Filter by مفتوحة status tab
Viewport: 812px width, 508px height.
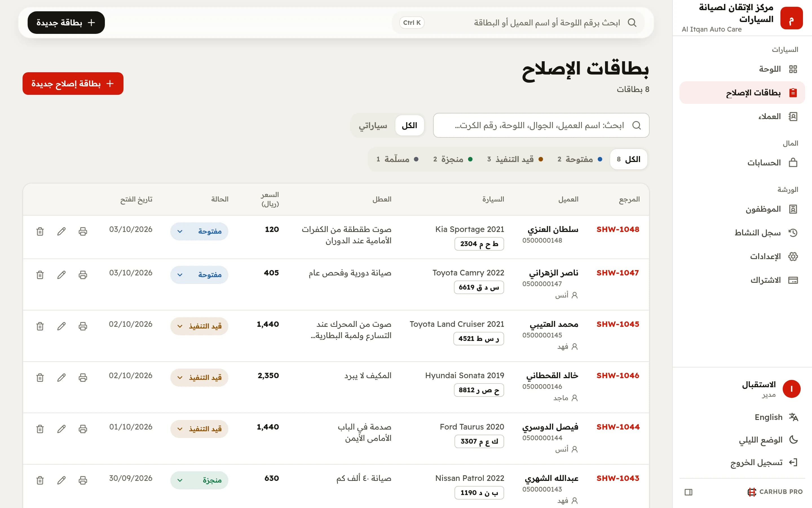pos(580,159)
